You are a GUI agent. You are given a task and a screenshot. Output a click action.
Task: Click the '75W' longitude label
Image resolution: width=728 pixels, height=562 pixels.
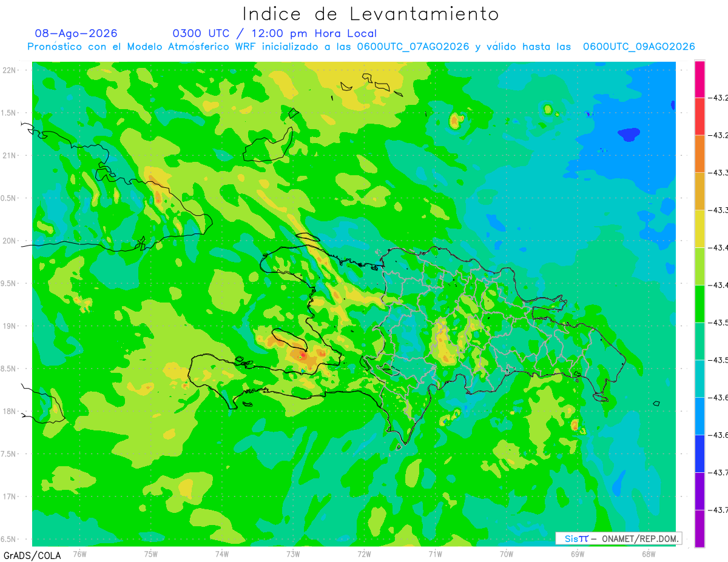coord(151,554)
